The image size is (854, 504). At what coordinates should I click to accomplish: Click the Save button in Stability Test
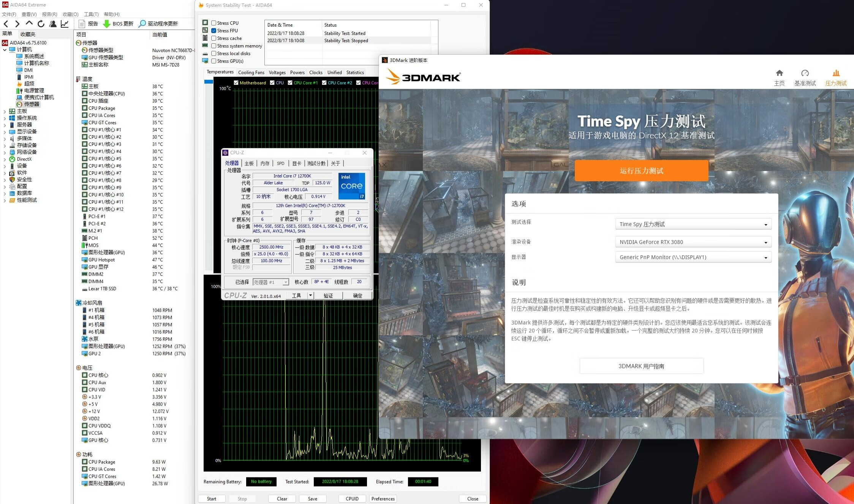click(x=313, y=499)
